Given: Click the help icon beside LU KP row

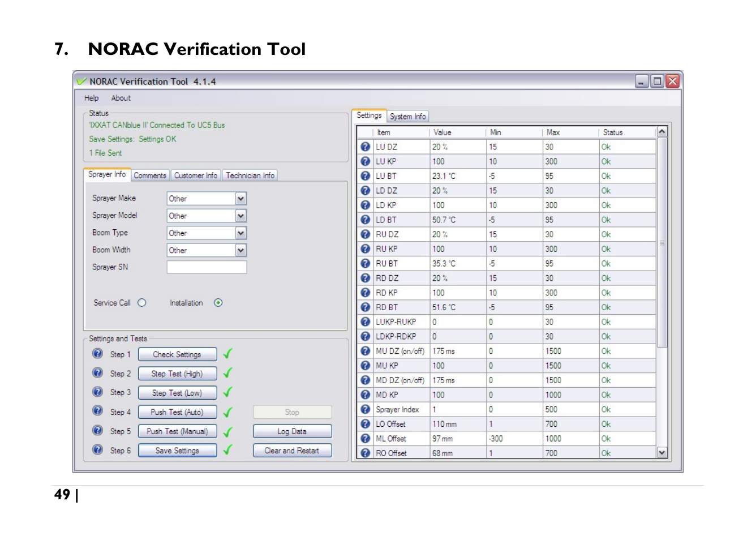Looking at the screenshot, I should point(366,161).
